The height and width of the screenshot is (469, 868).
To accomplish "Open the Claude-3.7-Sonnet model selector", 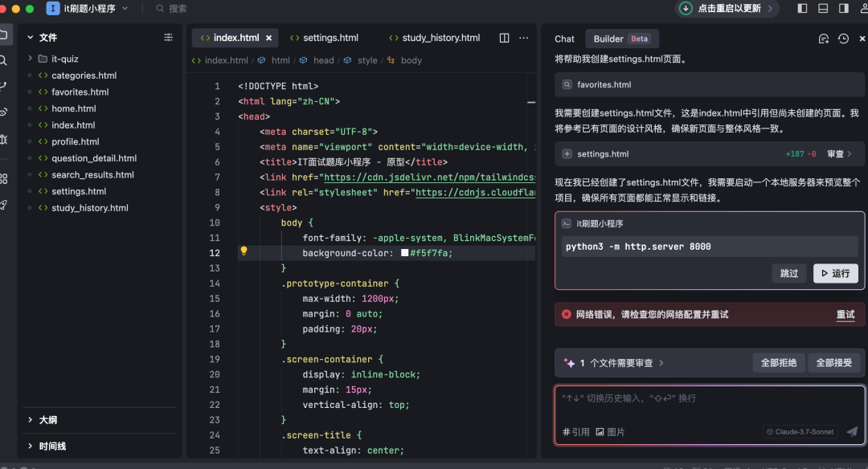I will (x=800, y=432).
